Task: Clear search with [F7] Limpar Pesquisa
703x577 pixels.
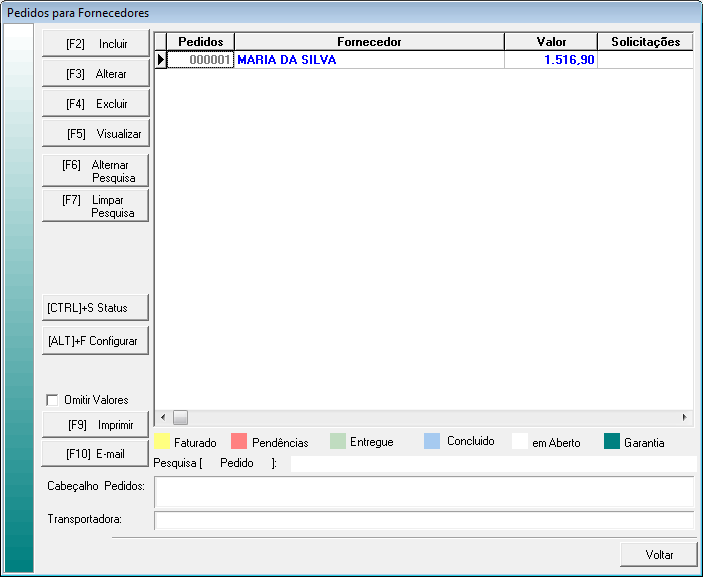Action: (96, 206)
